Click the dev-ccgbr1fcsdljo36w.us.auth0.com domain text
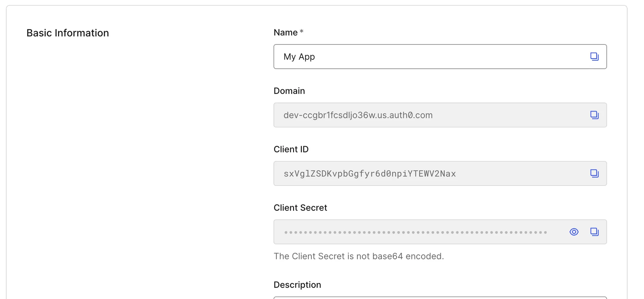Screen dimensions: 644x299 [358, 115]
